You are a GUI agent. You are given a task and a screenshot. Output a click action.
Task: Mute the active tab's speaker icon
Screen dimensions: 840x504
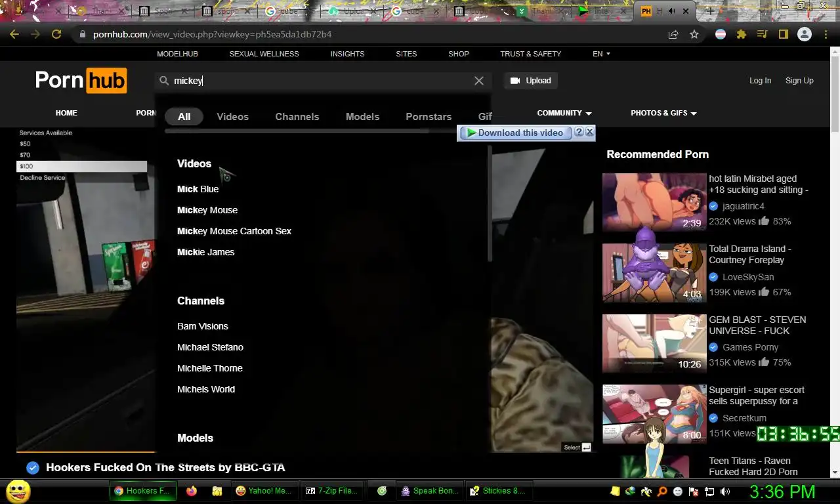tap(672, 11)
